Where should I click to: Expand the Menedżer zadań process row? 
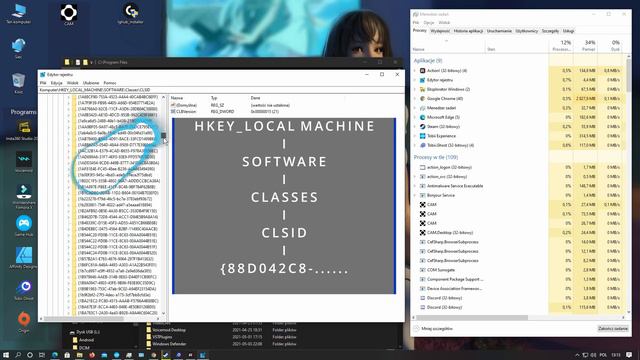point(415,108)
